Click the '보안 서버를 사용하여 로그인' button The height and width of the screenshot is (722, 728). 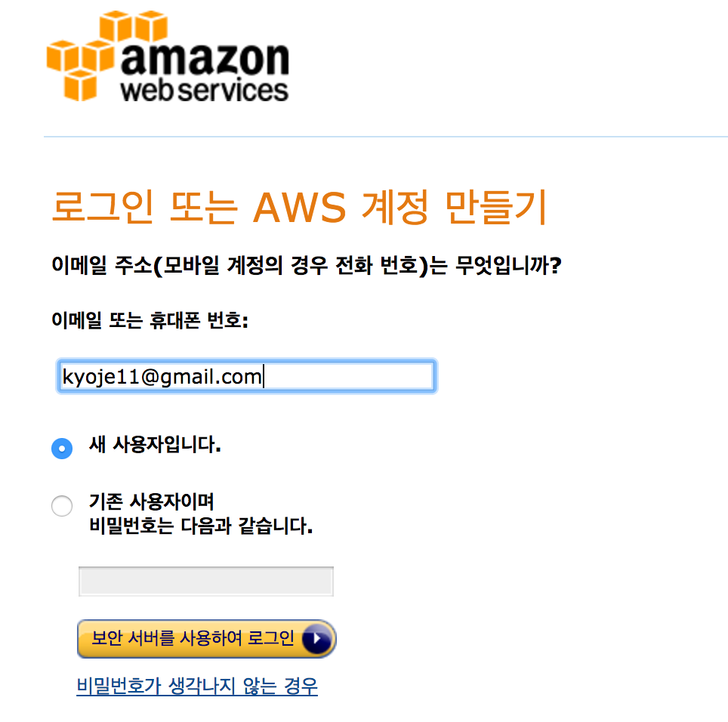click(x=207, y=639)
